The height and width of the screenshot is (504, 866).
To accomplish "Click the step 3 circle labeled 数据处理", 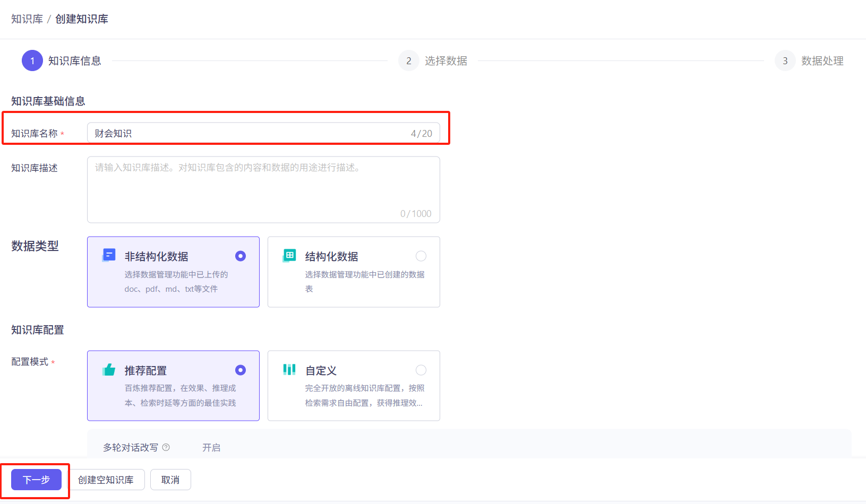I will pyautogui.click(x=785, y=60).
